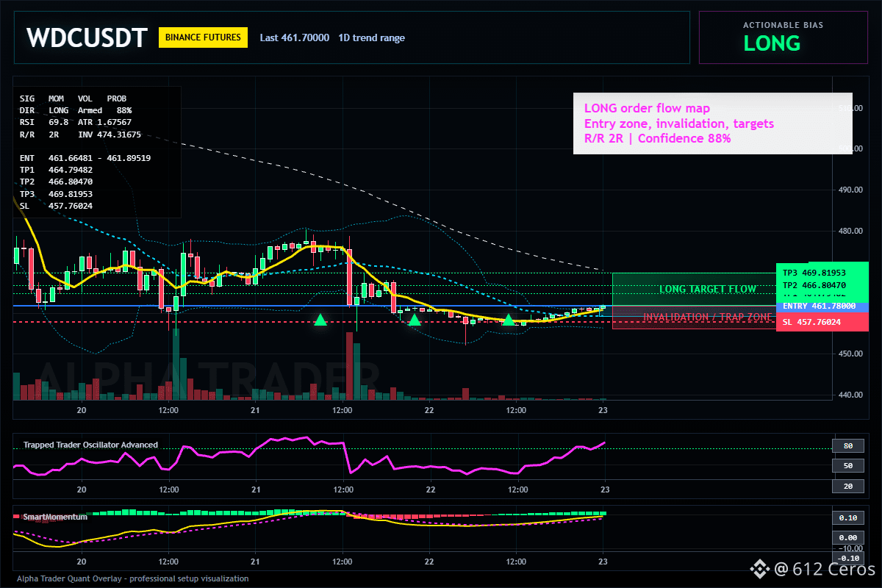The height and width of the screenshot is (588, 882).
Task: Click the main chart's 23 date label
Action: click(604, 411)
